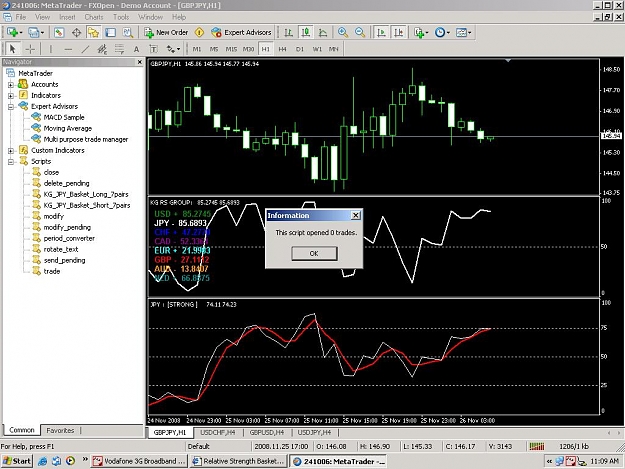
Task: Close the Information dialog with X
Action: tap(356, 216)
